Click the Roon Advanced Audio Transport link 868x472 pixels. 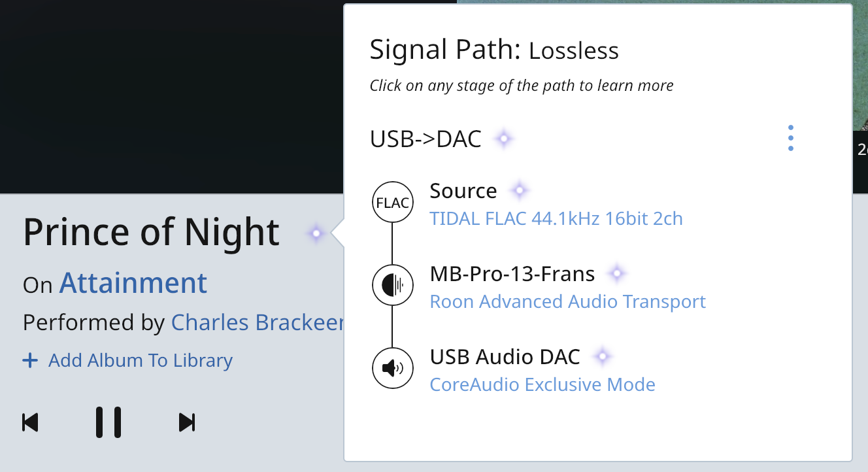pos(567,301)
